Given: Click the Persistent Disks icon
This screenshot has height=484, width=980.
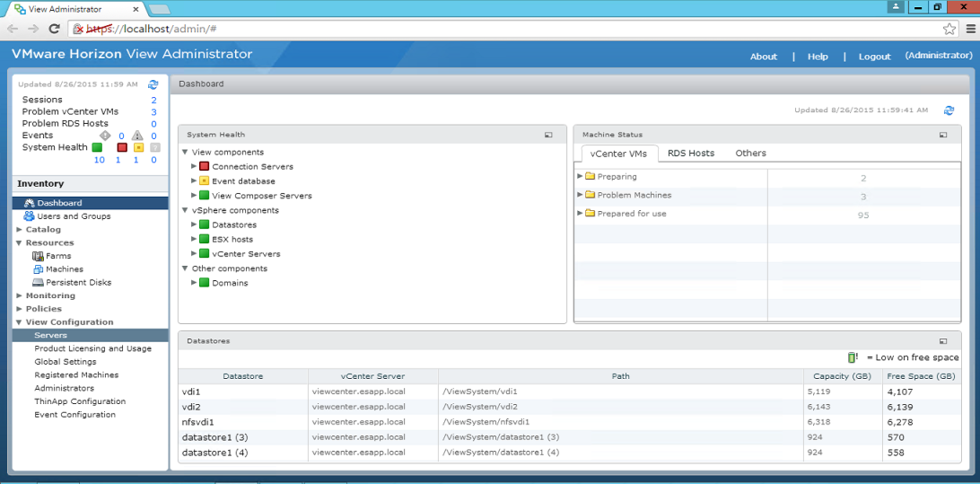Looking at the screenshot, I should tap(38, 282).
